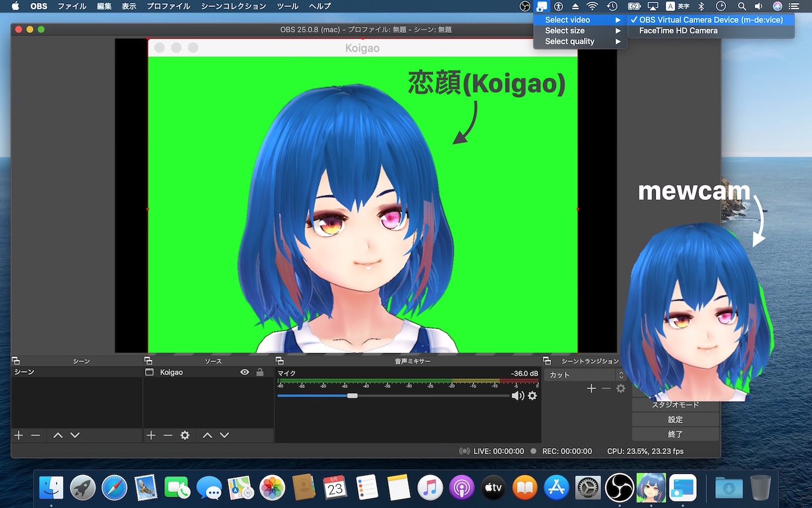Move scene up in Scenes panel
This screenshot has width=812, height=508.
point(58,436)
